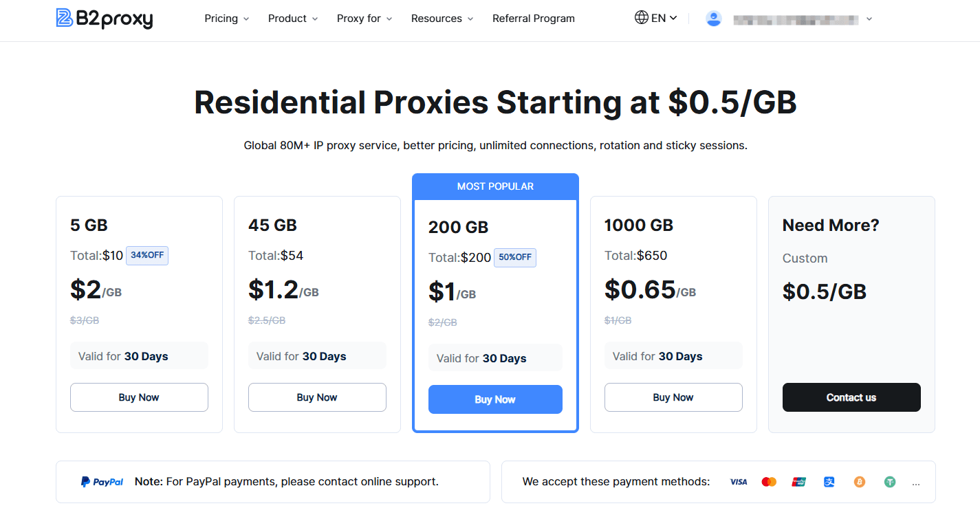Image resolution: width=980 pixels, height=519 pixels.
Task: Click the Visa payment icon
Action: pos(739,482)
